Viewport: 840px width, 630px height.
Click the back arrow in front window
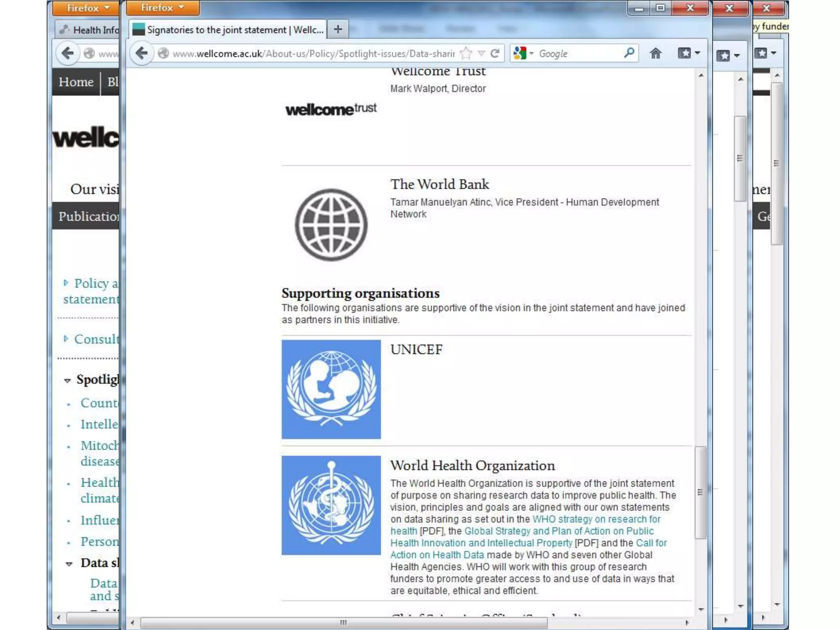[x=142, y=53]
